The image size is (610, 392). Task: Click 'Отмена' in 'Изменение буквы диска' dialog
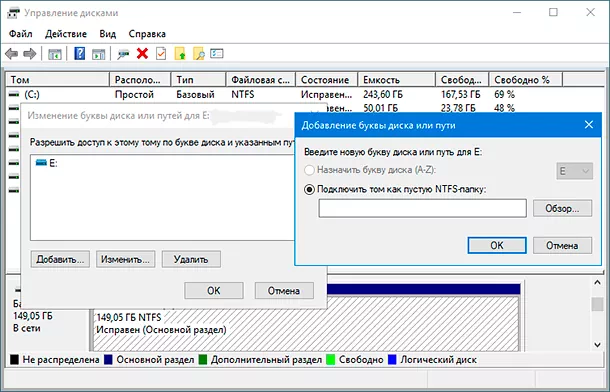[284, 290]
